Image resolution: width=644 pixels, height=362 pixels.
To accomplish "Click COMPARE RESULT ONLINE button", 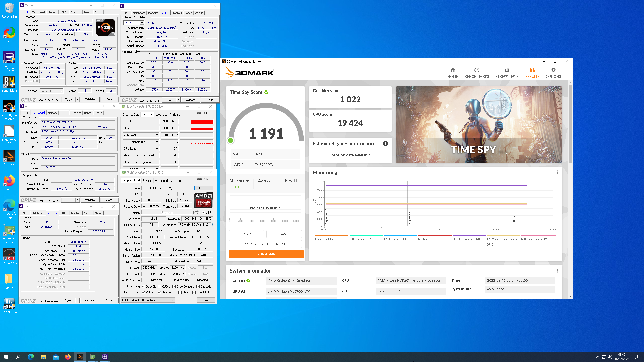I will click(x=265, y=244).
